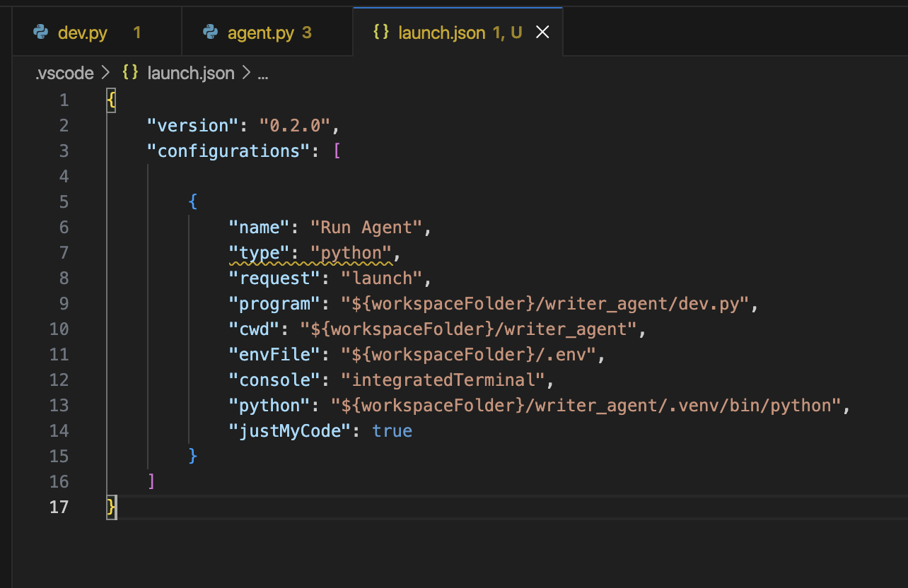Click line number 7 in the gutter
The image size is (908, 588).
coord(64,253)
